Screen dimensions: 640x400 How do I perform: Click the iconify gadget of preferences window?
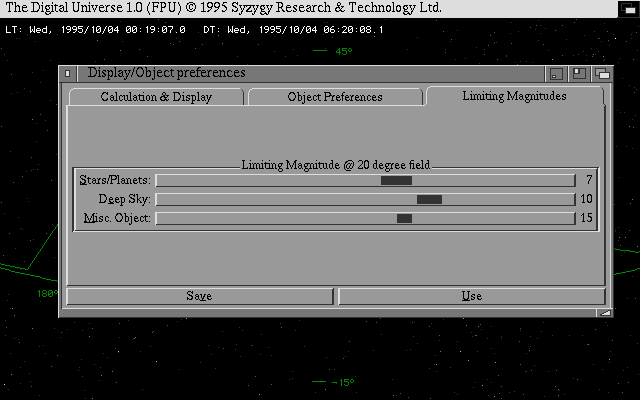point(556,74)
